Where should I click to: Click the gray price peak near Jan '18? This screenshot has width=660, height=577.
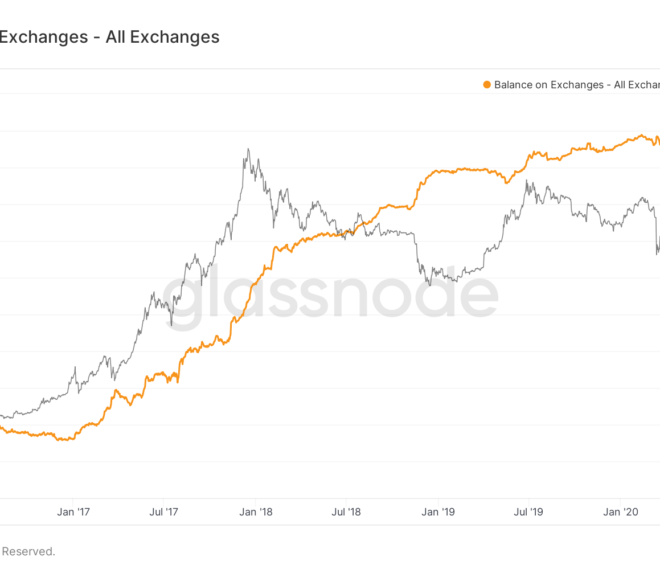pos(248,149)
